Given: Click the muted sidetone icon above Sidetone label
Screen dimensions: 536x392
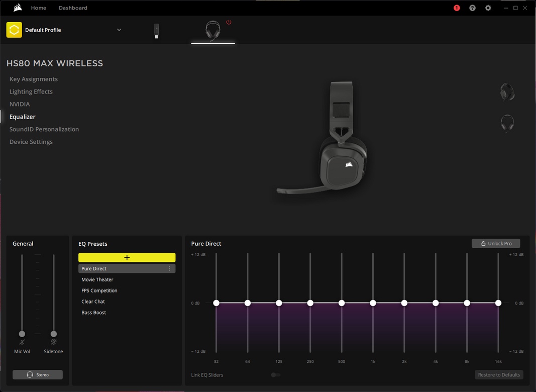Looking at the screenshot, I should click(x=53, y=342).
